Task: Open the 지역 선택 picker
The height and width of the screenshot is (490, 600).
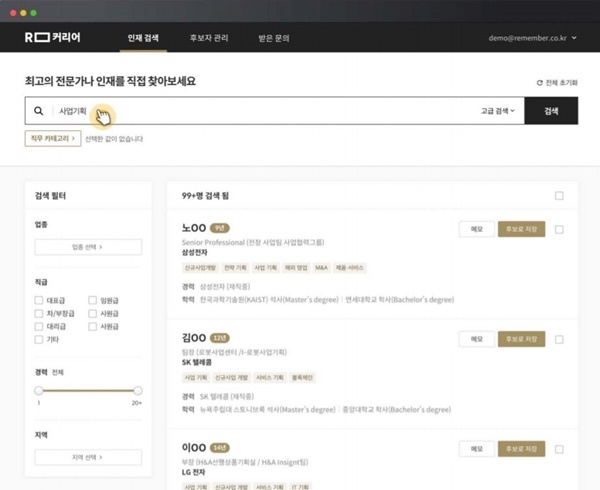Action: point(88,457)
